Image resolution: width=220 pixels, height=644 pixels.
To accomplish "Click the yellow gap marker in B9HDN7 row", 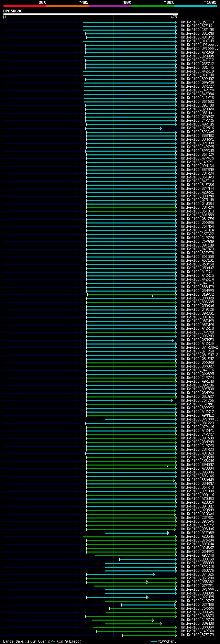I will [167, 466].
